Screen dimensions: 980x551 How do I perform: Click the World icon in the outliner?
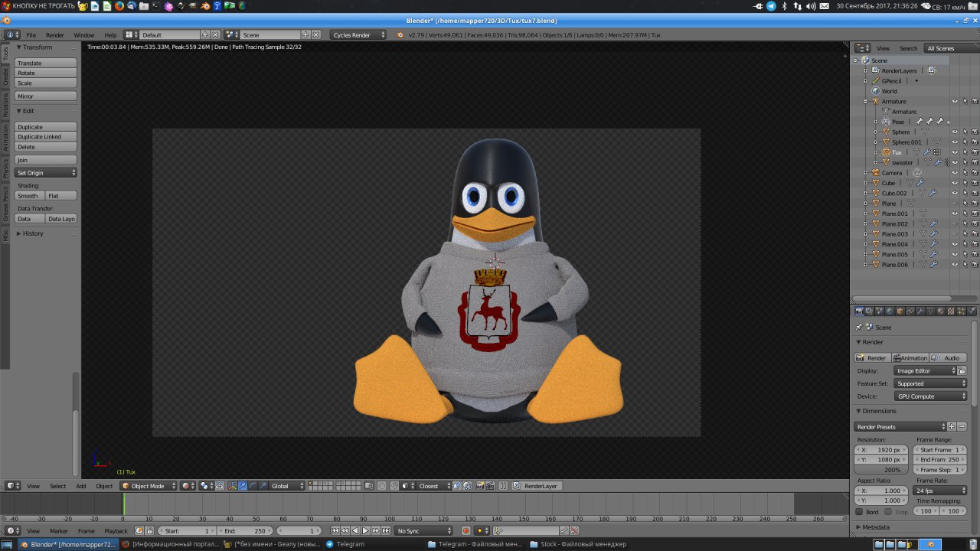pyautogui.click(x=876, y=91)
